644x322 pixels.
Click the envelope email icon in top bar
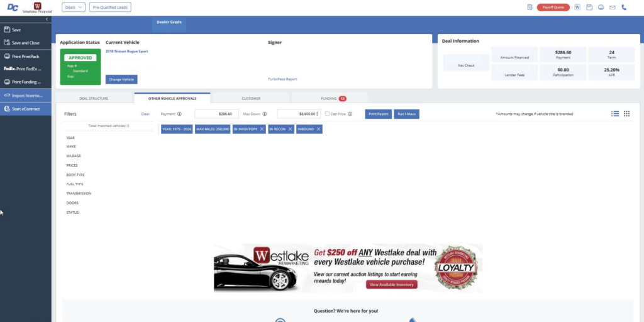(613, 8)
